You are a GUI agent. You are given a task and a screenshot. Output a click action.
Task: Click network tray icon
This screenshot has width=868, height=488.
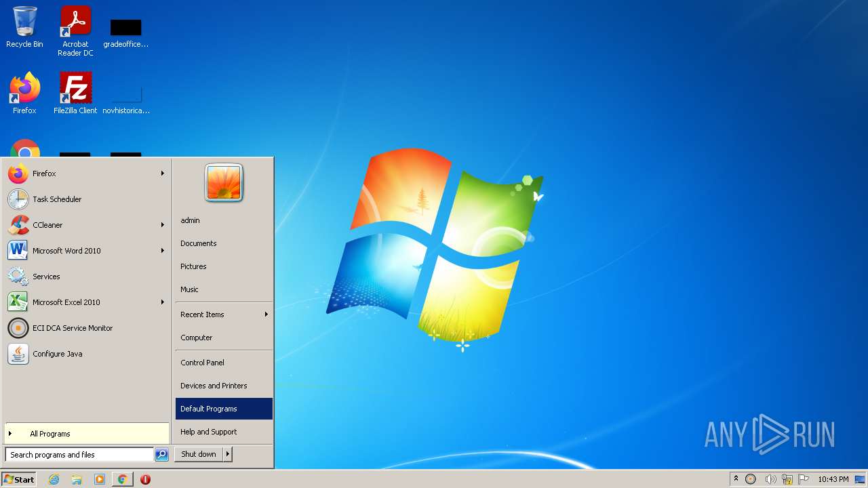click(787, 479)
